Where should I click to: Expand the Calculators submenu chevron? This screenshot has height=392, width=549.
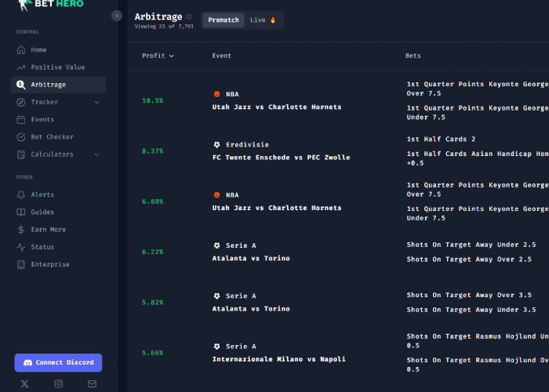[96, 154]
